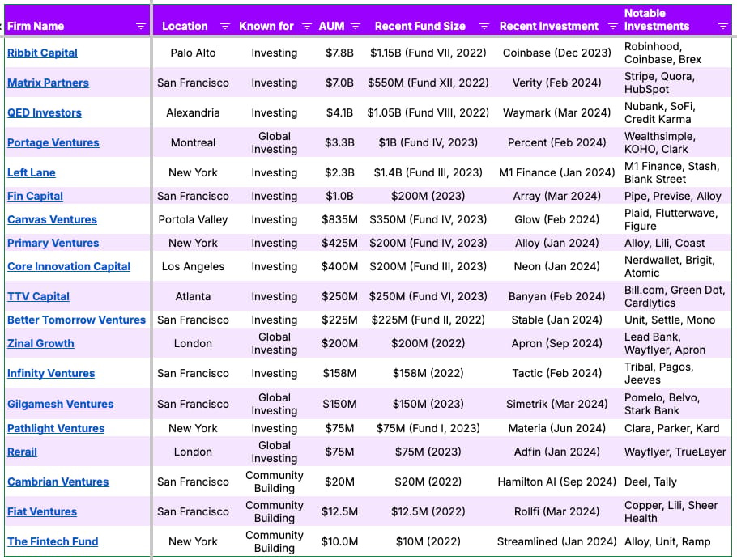This screenshot has height=560, width=737.
Task: Open filter icon for Firm Name column
Action: coord(141,27)
